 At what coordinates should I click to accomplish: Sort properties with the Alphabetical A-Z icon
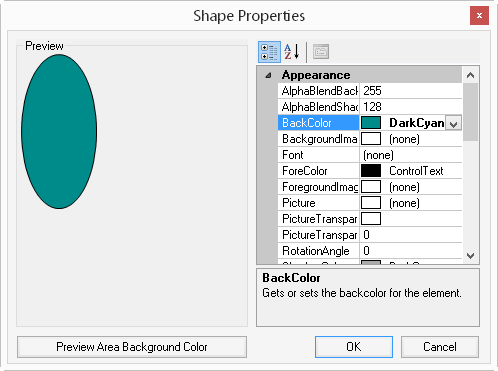click(x=292, y=52)
